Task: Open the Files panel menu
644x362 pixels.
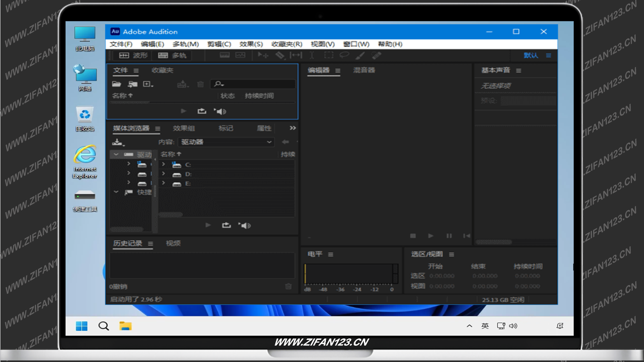Action: point(136,71)
